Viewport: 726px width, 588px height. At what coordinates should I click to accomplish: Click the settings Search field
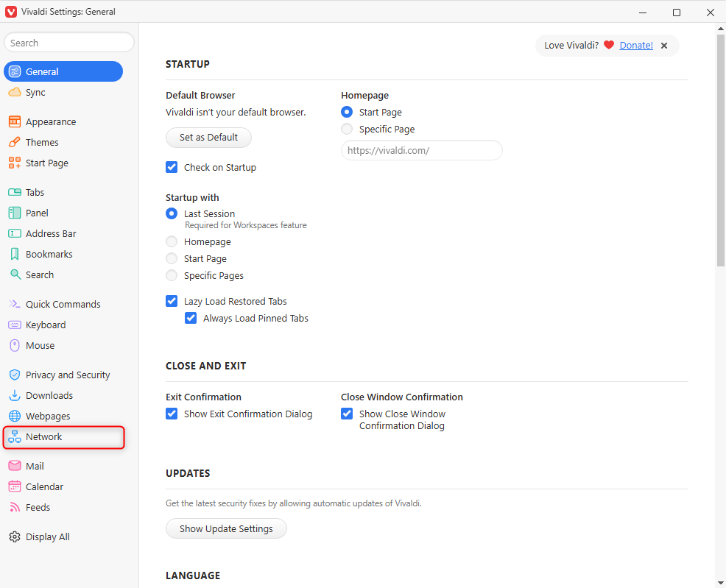[x=69, y=43]
